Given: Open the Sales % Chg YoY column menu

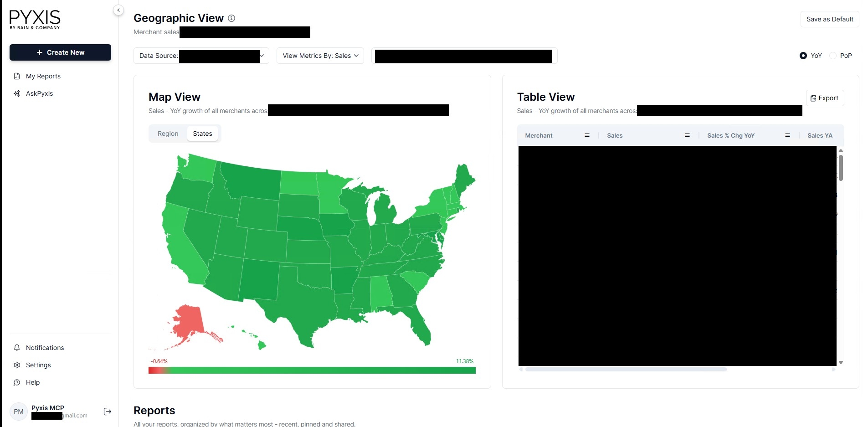Looking at the screenshot, I should pyautogui.click(x=787, y=135).
